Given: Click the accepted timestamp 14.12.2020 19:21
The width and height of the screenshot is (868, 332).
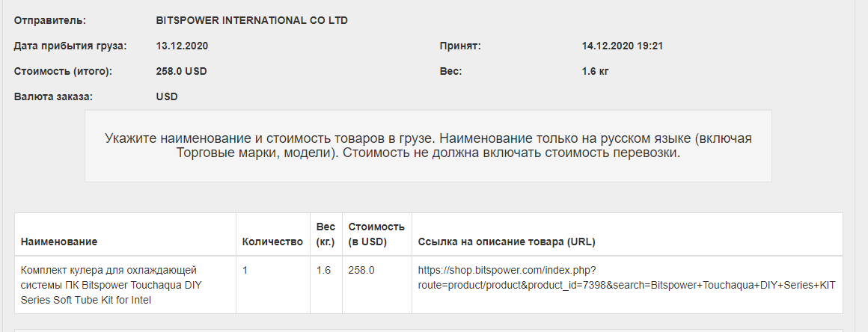Looking at the screenshot, I should point(623,46).
